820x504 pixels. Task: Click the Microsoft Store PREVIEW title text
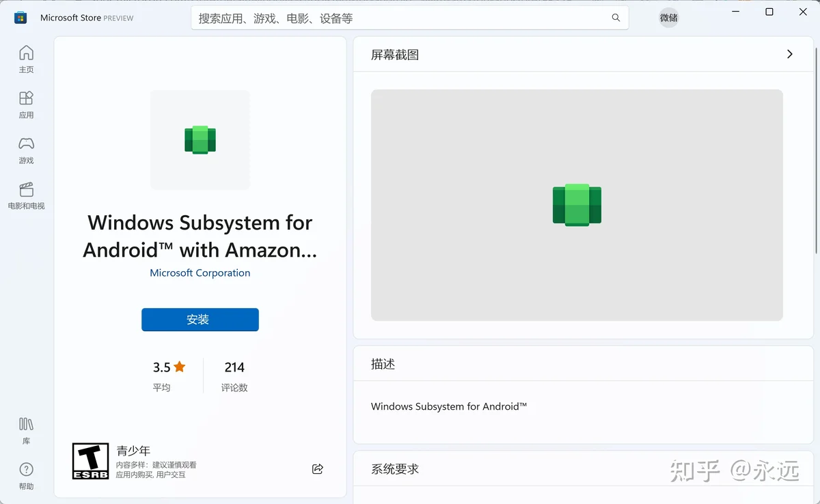click(87, 18)
